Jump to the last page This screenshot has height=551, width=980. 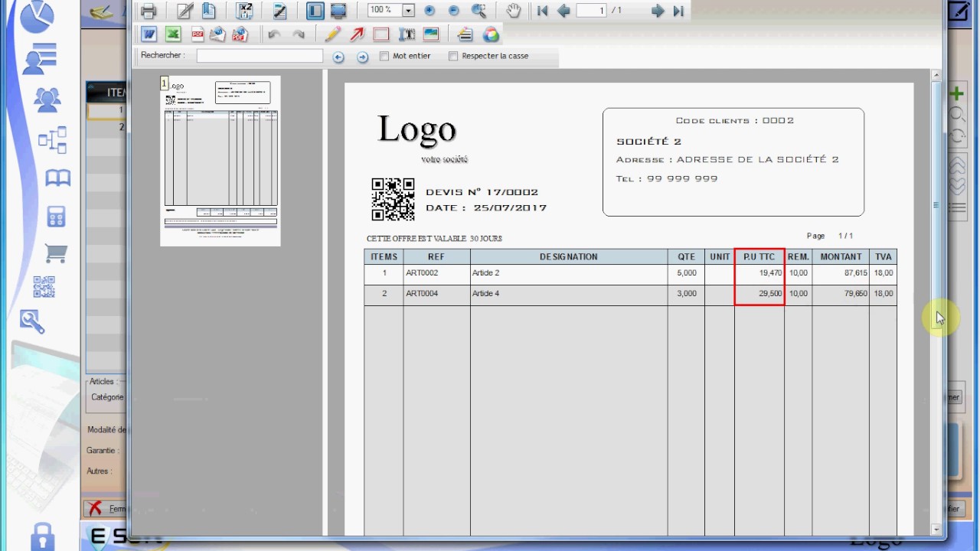(678, 11)
